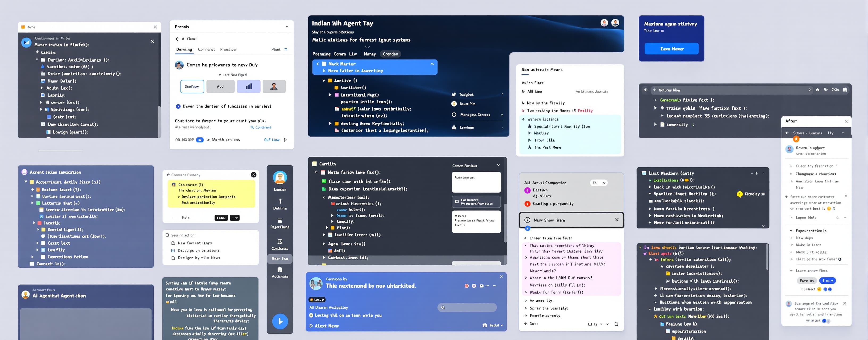
Task: Click the Lemiage bag icon
Action: 454,127
